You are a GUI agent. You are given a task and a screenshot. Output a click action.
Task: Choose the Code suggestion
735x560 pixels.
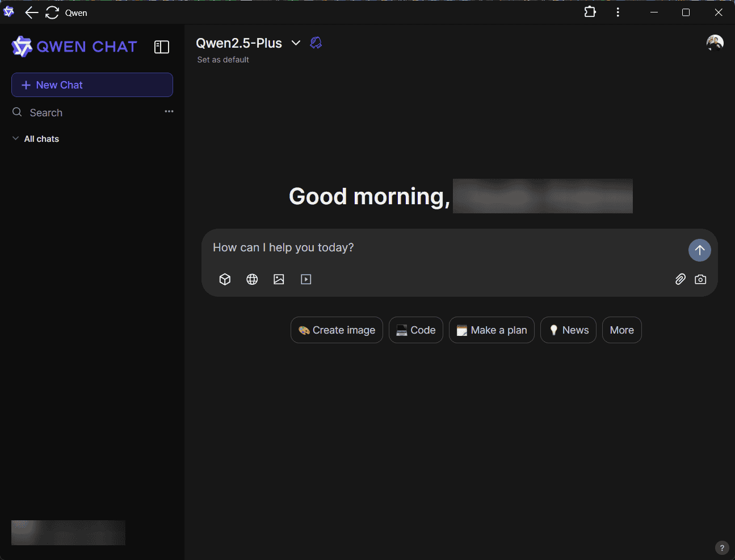(416, 330)
